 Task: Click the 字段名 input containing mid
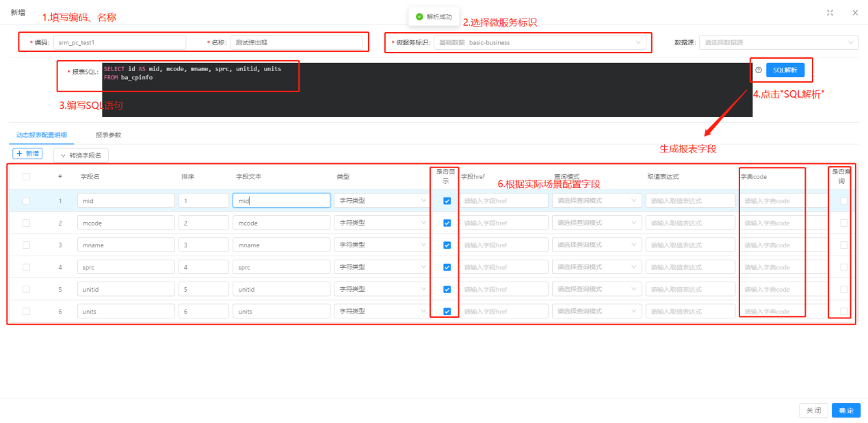click(x=126, y=201)
